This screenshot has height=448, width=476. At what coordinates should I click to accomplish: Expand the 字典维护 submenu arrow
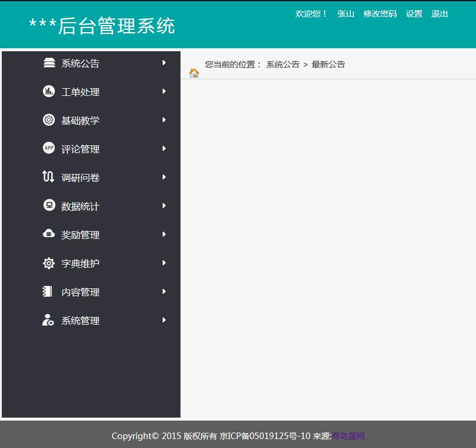tap(164, 263)
